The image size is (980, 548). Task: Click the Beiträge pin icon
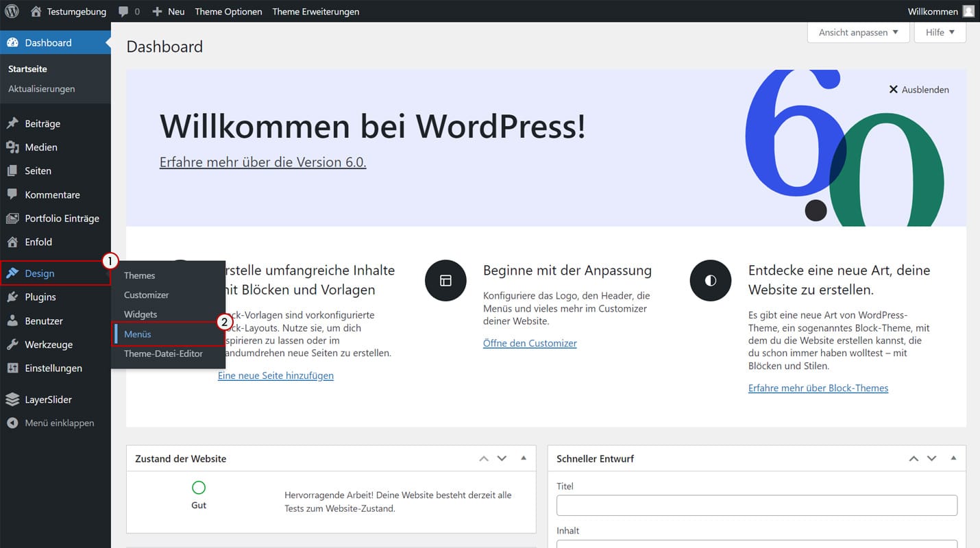[12, 123]
